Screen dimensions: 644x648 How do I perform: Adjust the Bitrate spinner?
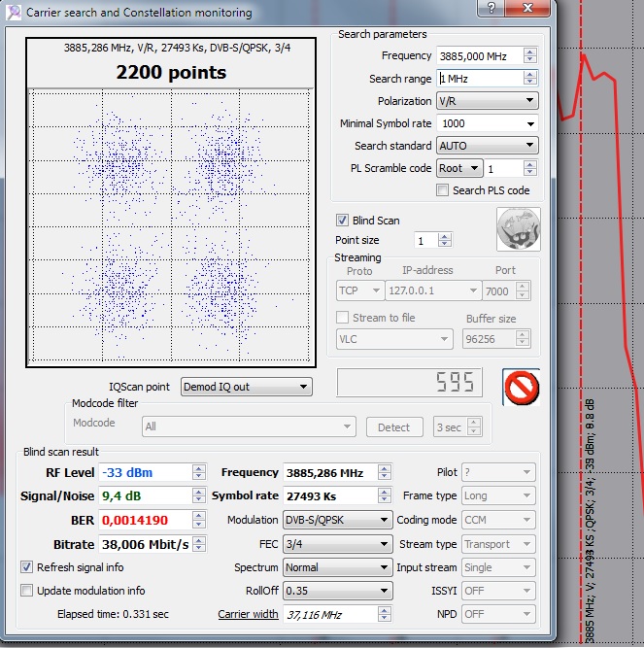[x=199, y=544]
